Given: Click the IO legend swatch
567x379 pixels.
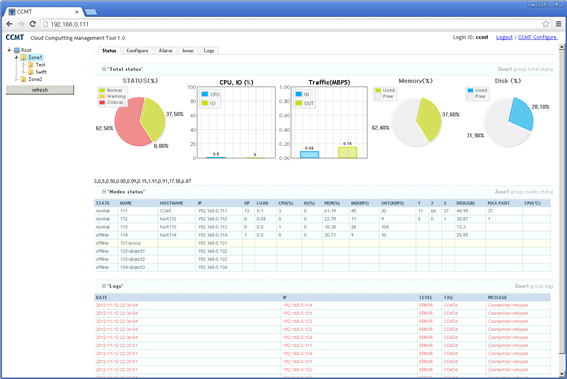Looking at the screenshot, I should tap(205, 103).
